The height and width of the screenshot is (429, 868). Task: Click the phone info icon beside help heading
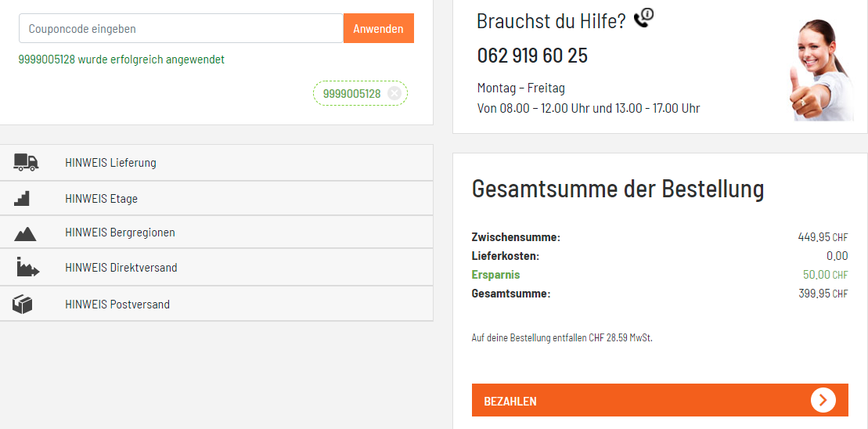click(x=643, y=17)
